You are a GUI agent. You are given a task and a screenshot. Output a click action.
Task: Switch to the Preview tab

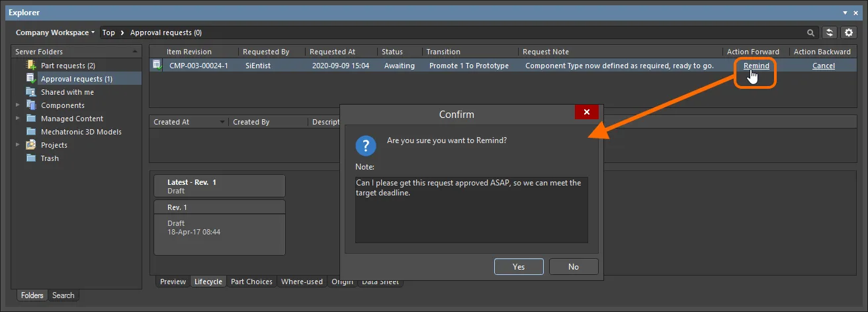[x=173, y=282]
